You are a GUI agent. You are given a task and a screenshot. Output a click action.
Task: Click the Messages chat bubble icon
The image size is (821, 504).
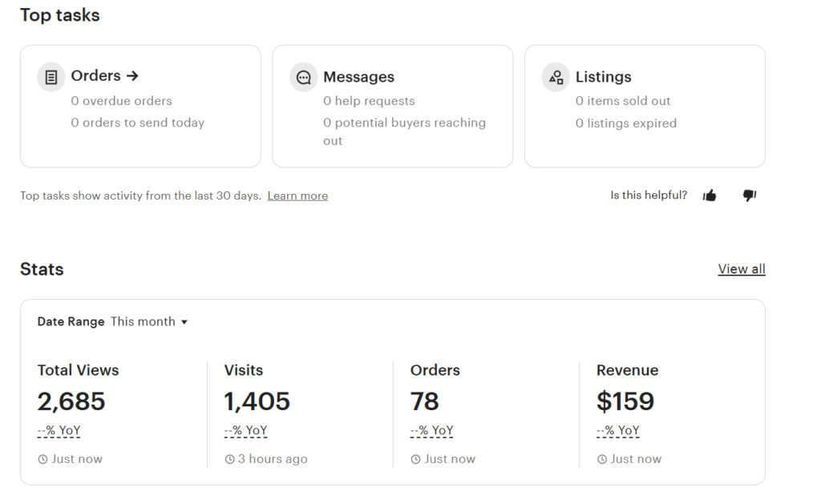303,78
